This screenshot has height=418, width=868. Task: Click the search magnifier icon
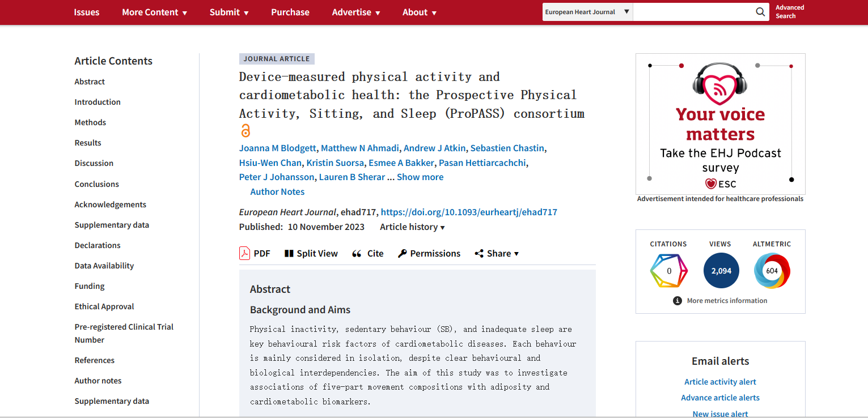coord(760,12)
